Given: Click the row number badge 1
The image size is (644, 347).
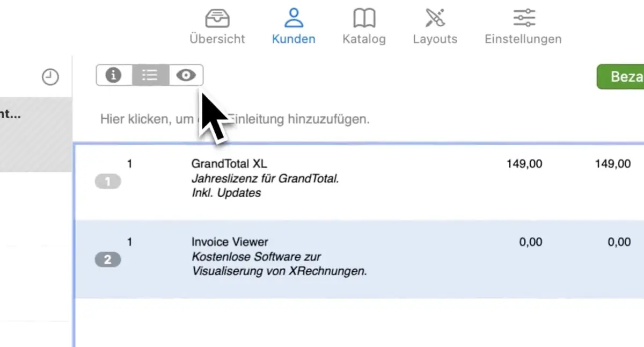Looking at the screenshot, I should (x=108, y=182).
